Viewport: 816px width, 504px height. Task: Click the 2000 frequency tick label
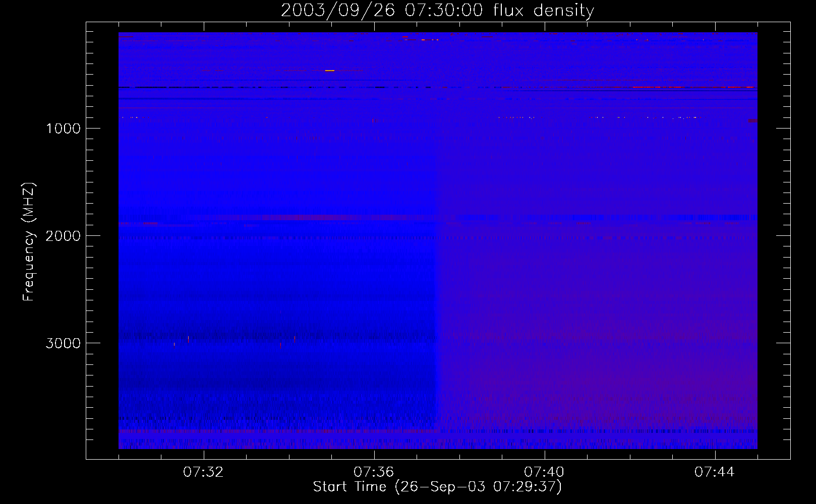63,236
